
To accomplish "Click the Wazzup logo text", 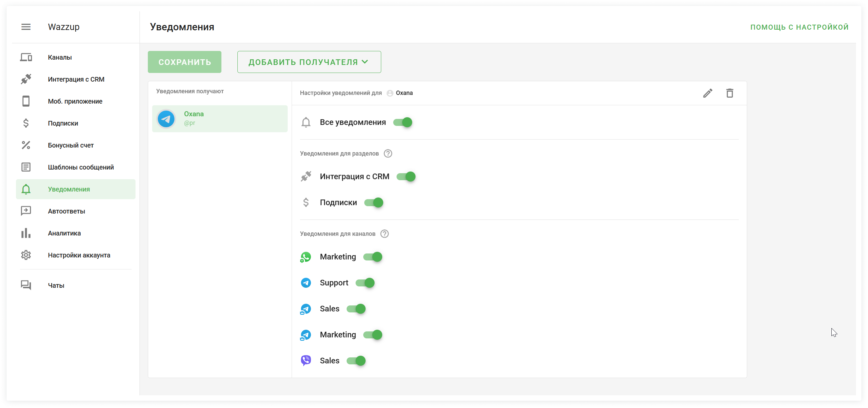I will (x=64, y=27).
